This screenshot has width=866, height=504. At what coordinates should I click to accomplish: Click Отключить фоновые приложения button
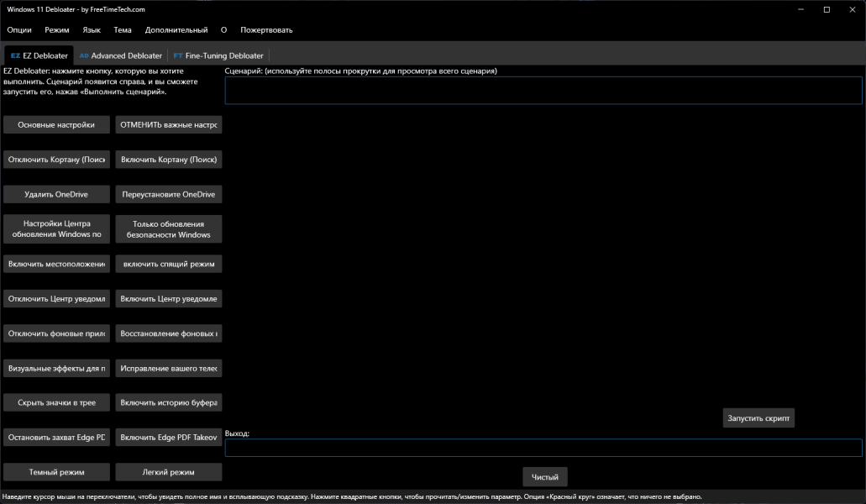pyautogui.click(x=56, y=333)
